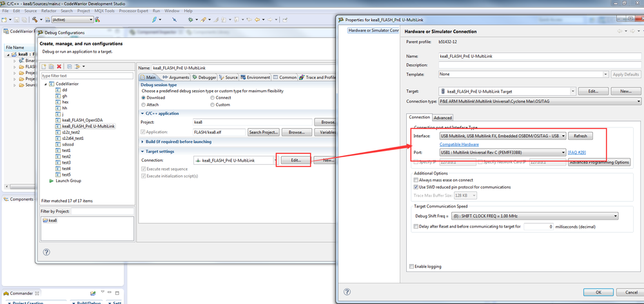Select sdsssd launch configuration
Screen dimensions: 644x304
[x=65, y=144]
